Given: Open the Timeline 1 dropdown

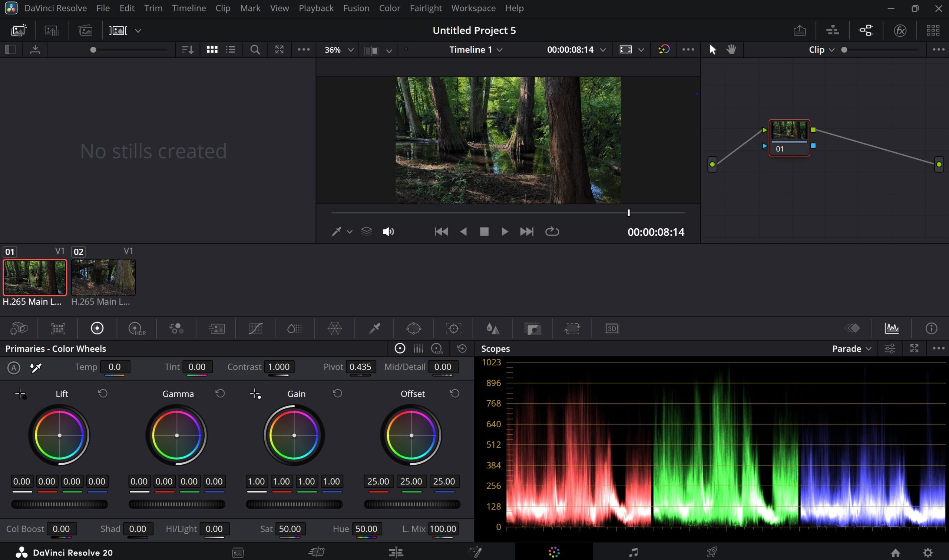Looking at the screenshot, I should 476,49.
